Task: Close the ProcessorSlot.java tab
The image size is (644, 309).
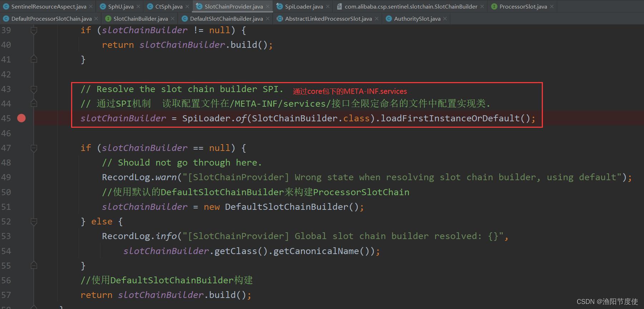Action: click(x=552, y=6)
